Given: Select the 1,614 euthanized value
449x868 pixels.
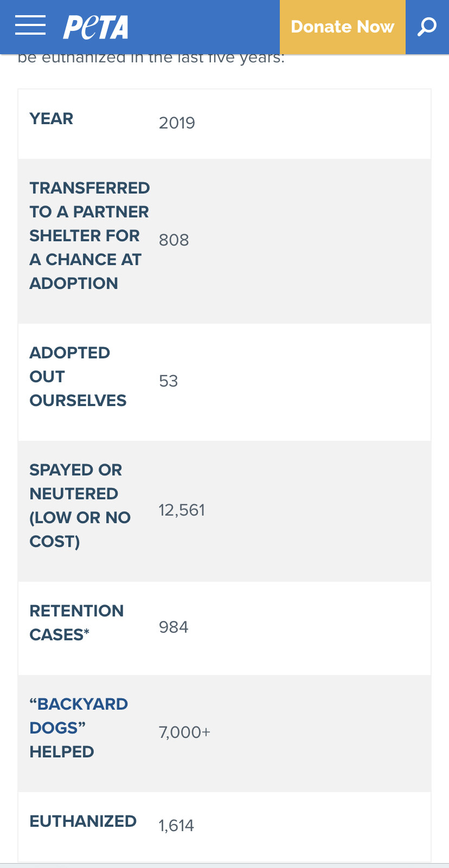Looking at the screenshot, I should [x=176, y=826].
